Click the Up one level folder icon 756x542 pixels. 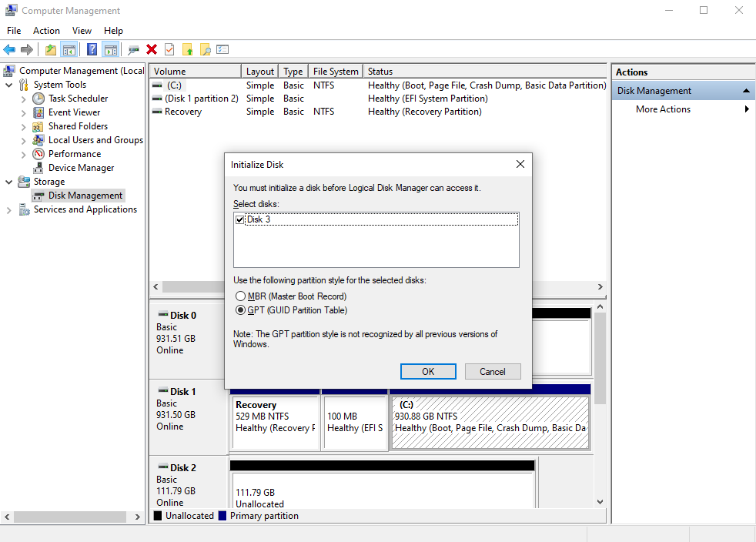(51, 49)
